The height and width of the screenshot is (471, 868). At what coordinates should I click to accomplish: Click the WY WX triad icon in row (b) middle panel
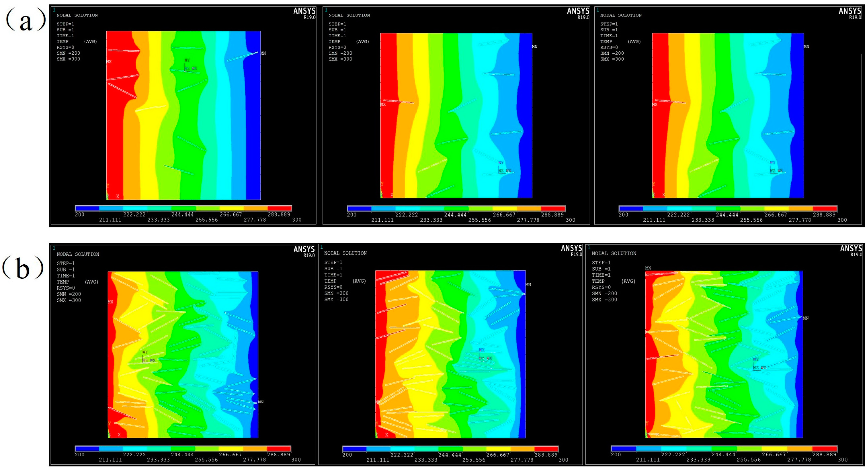click(485, 354)
